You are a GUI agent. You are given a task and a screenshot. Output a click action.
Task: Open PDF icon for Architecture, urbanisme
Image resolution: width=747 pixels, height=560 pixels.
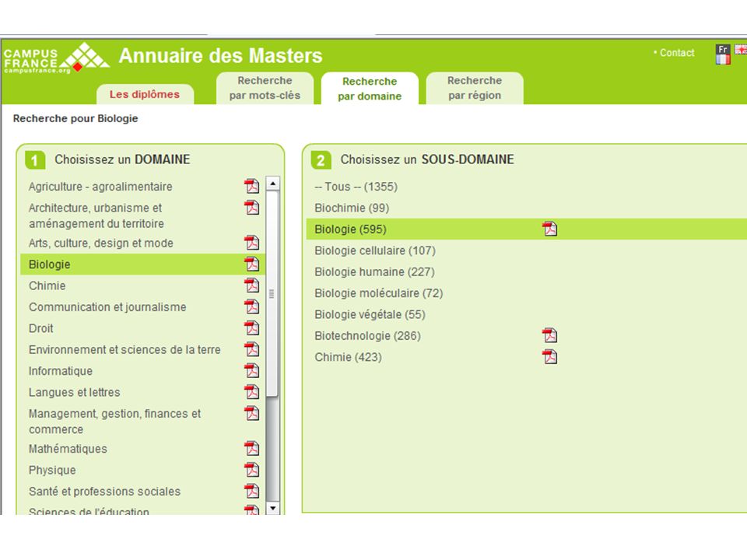251,207
